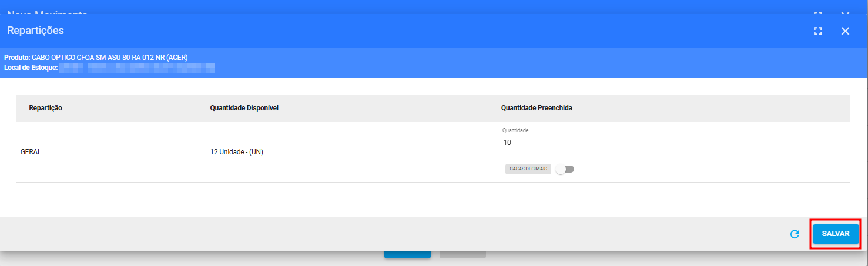
Task: Click the 12 Unidade - (UN) cell
Action: click(x=236, y=152)
